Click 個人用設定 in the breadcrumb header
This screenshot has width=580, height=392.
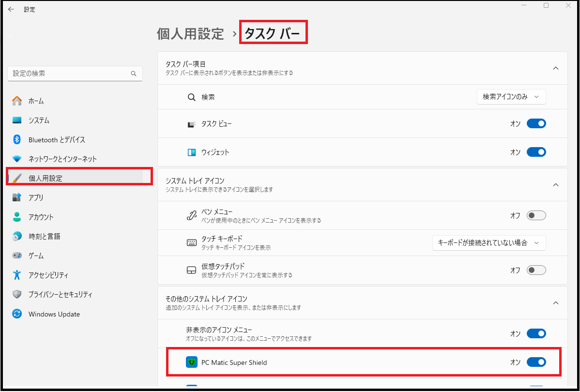pos(190,34)
